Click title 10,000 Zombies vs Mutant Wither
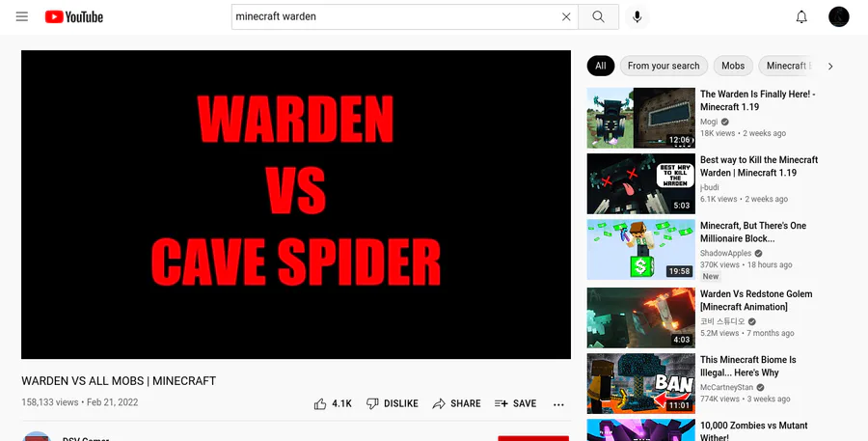The height and width of the screenshot is (441, 868). pos(754,431)
